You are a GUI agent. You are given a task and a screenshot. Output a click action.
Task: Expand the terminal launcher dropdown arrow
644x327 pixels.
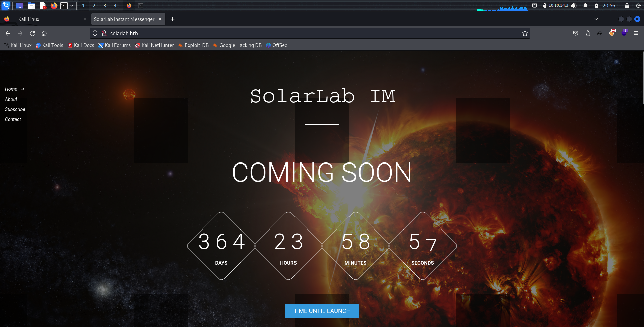[72, 6]
